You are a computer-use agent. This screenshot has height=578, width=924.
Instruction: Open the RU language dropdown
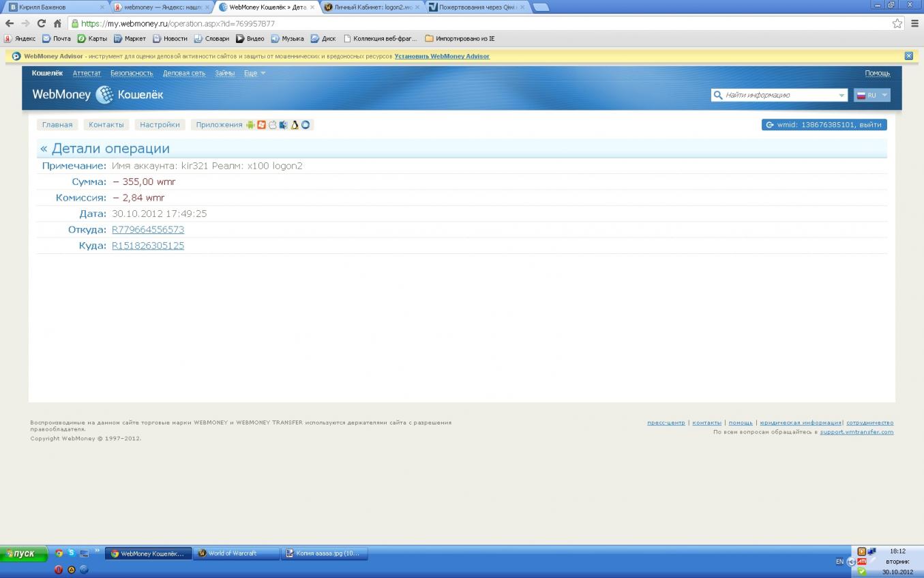tap(872, 96)
